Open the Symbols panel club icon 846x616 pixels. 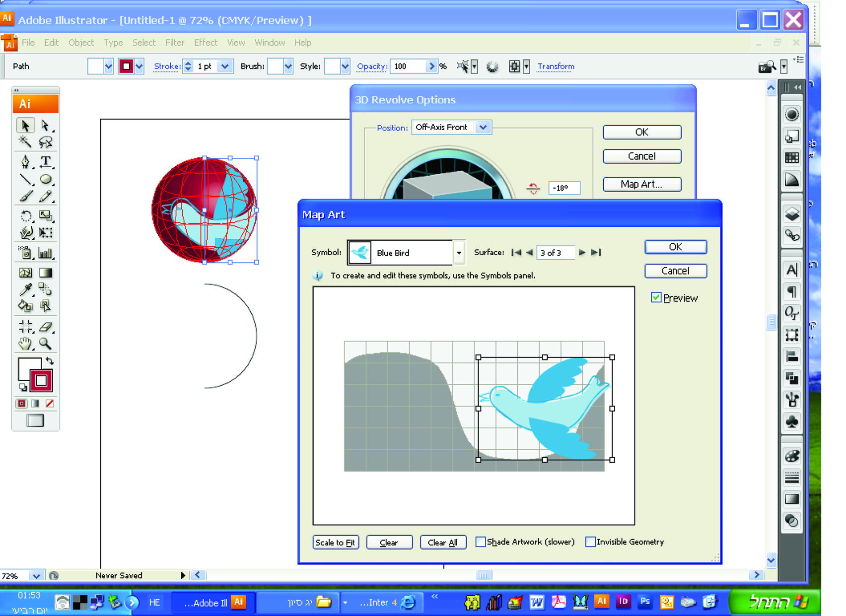click(792, 421)
